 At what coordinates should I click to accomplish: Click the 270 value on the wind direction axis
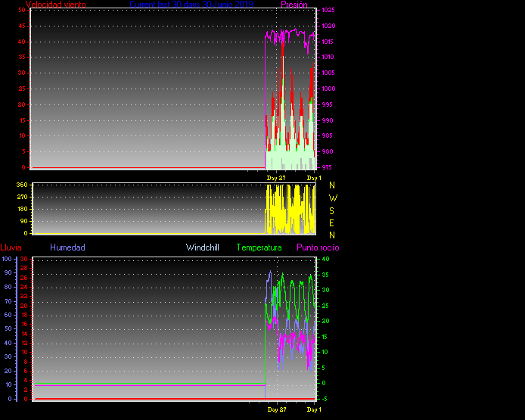pyautogui.click(x=22, y=197)
